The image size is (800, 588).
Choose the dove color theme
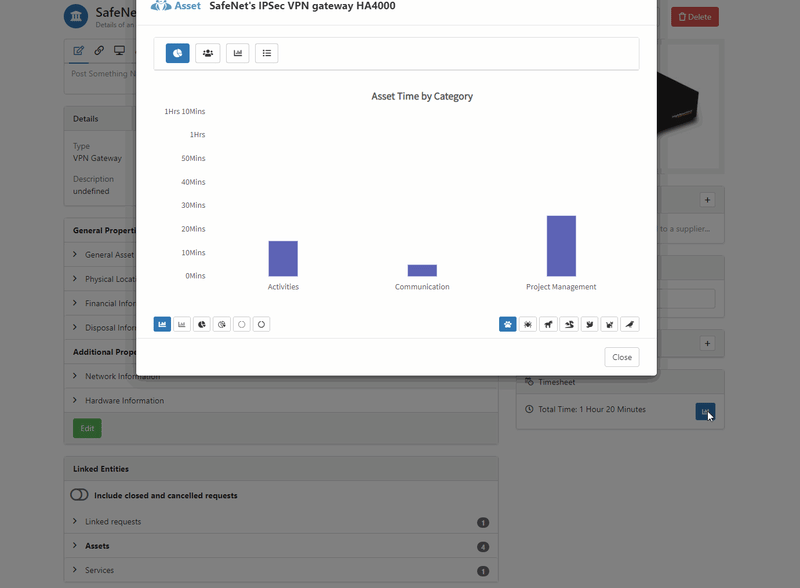(589, 324)
